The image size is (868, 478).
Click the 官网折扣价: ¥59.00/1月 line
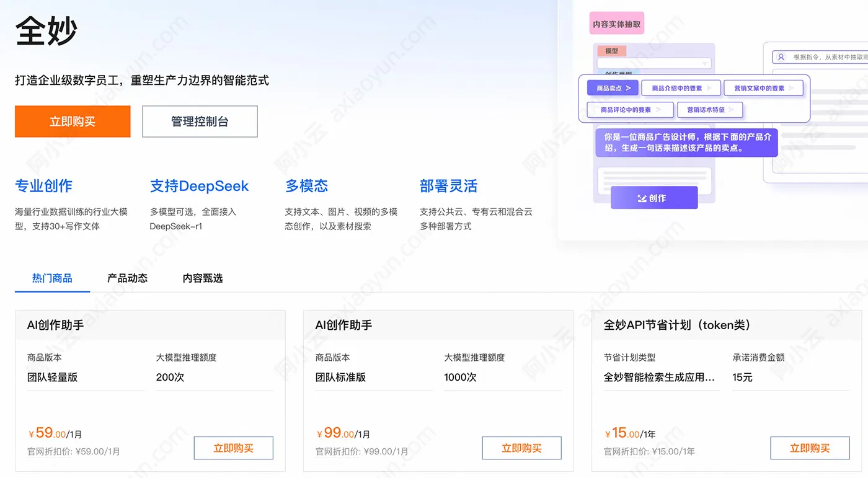click(74, 451)
